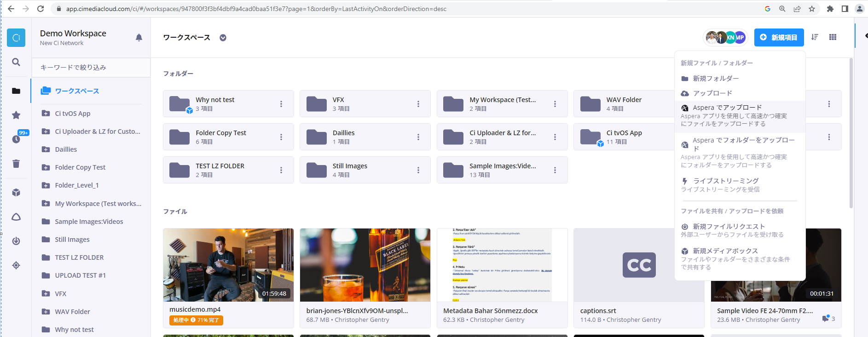
Task: Select 新規フォルダー from the menu
Action: [x=740, y=79]
